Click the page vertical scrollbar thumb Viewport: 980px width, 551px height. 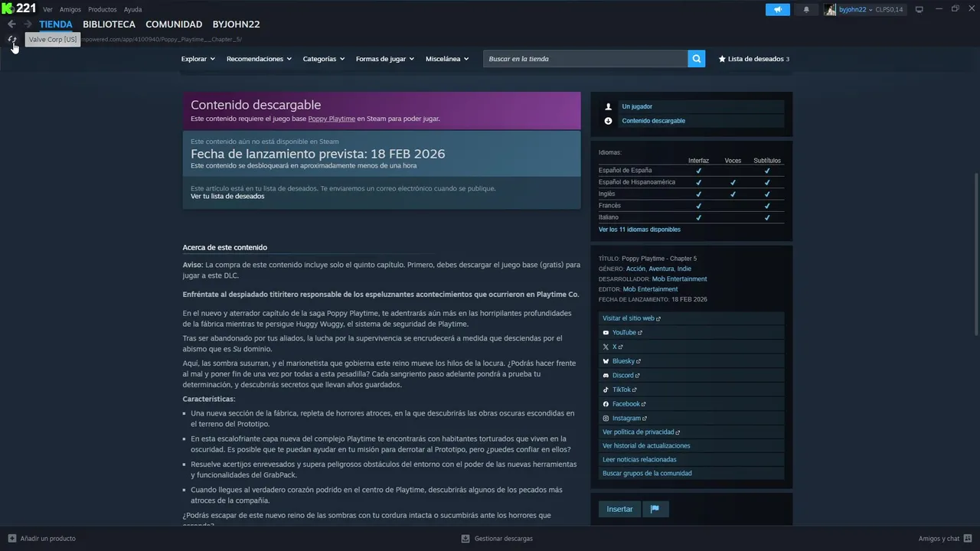click(x=975, y=253)
